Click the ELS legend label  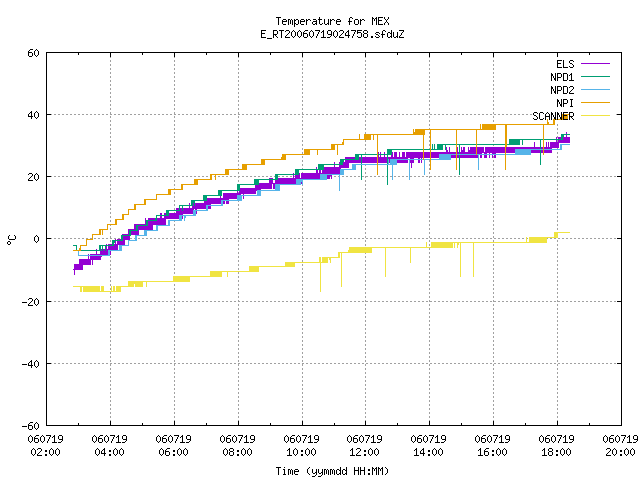[x=565, y=64]
